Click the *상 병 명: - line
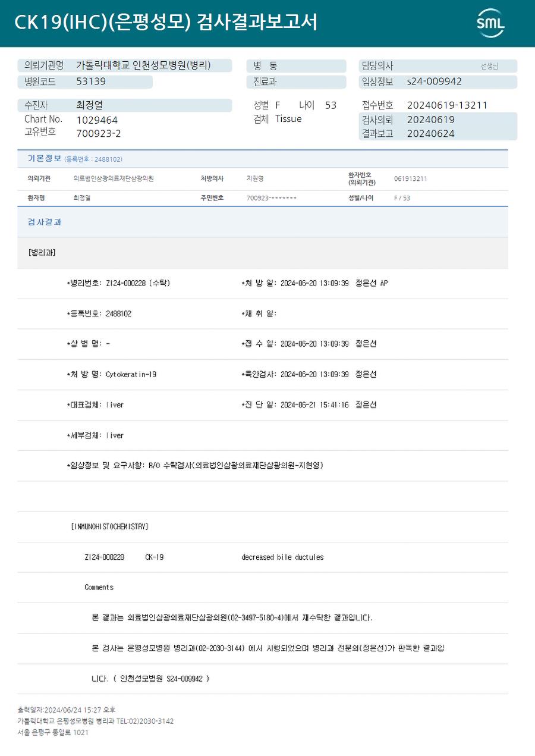The image size is (535, 756). (88, 344)
